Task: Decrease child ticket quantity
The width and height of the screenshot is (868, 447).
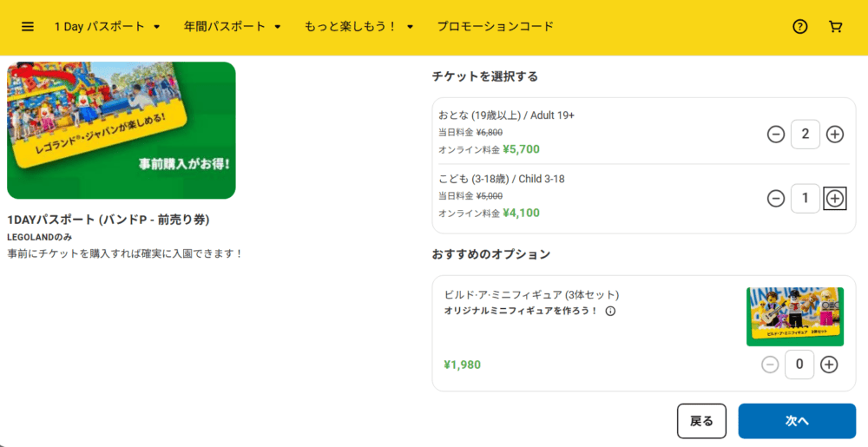Action: [776, 198]
